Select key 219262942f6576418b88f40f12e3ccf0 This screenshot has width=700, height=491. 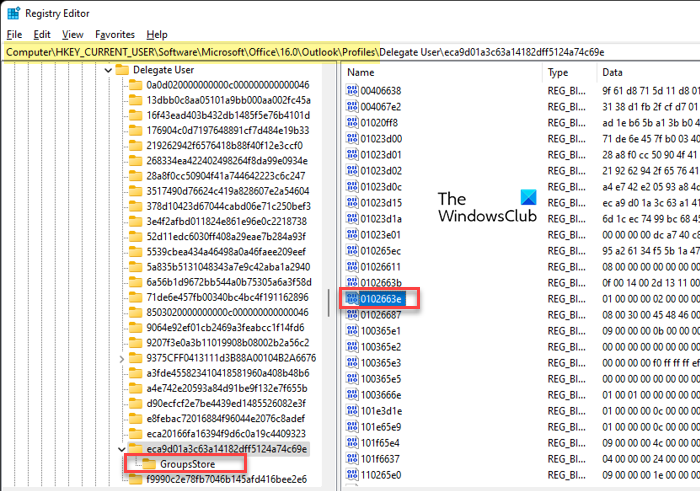pos(225,146)
